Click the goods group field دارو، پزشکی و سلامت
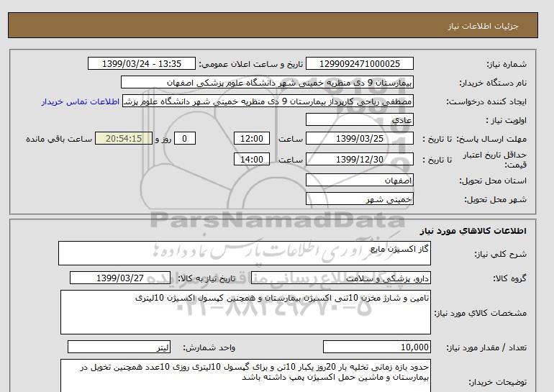 [x=341, y=278]
